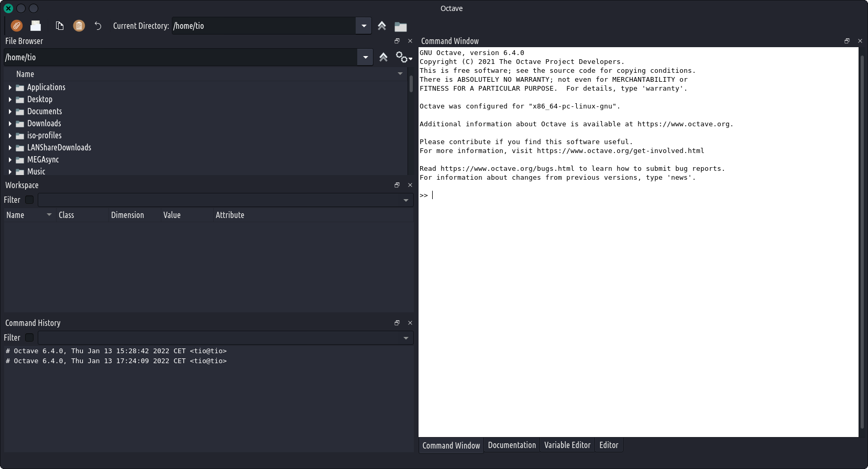Expand the iso-profiles folder
868x469 pixels.
(10, 136)
